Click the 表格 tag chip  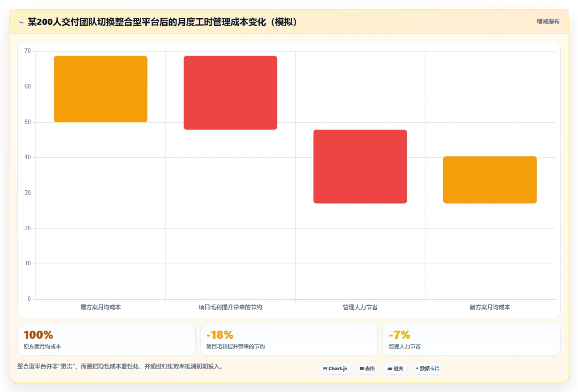(x=367, y=368)
